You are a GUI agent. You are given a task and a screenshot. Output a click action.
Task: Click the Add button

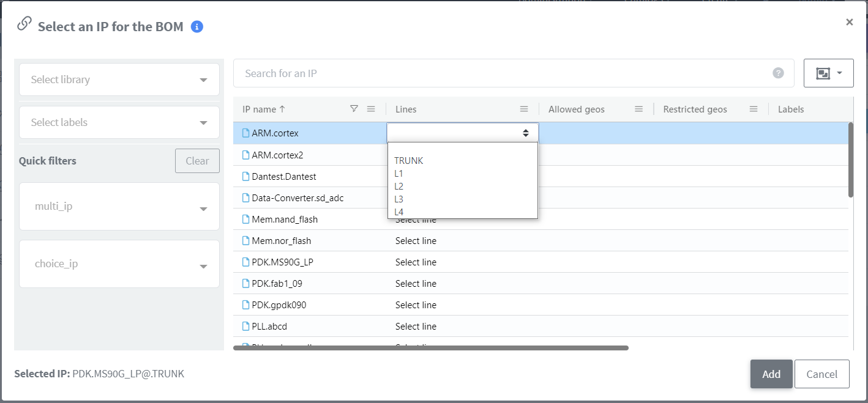coord(771,374)
